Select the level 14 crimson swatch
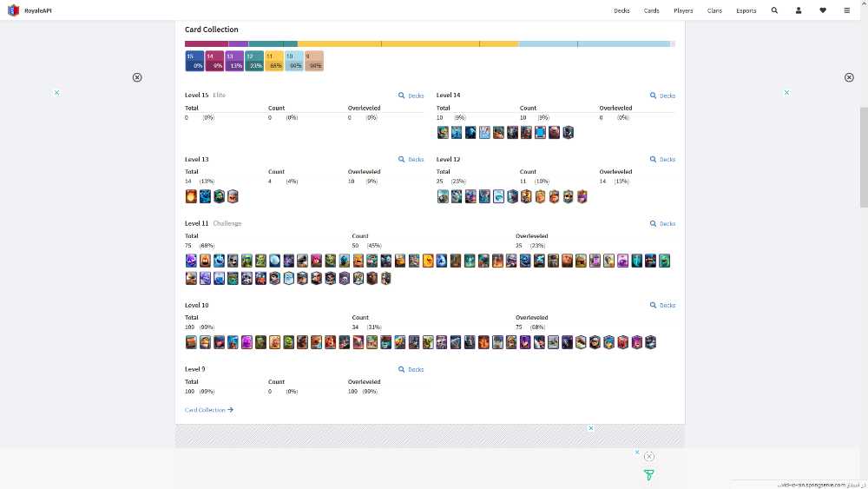Image resolution: width=868 pixels, height=489 pixels. pyautogui.click(x=214, y=61)
